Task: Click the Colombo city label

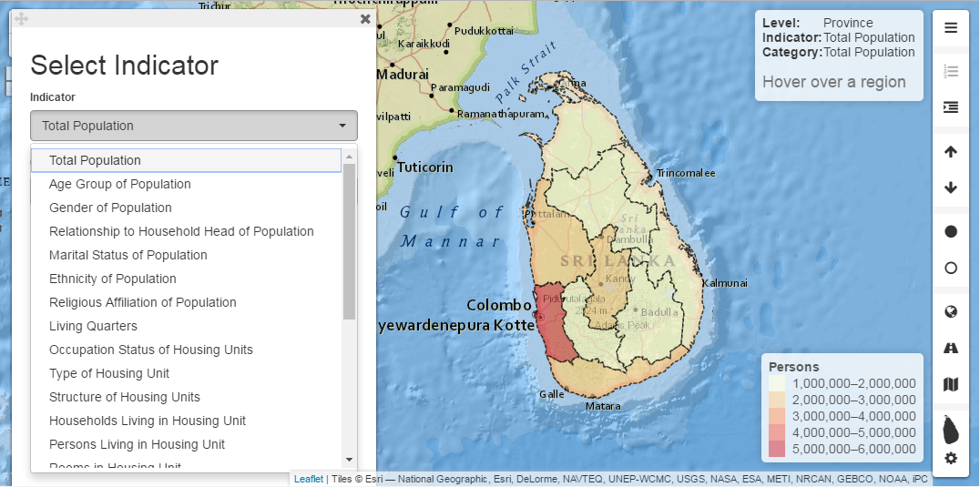Action: 499,305
